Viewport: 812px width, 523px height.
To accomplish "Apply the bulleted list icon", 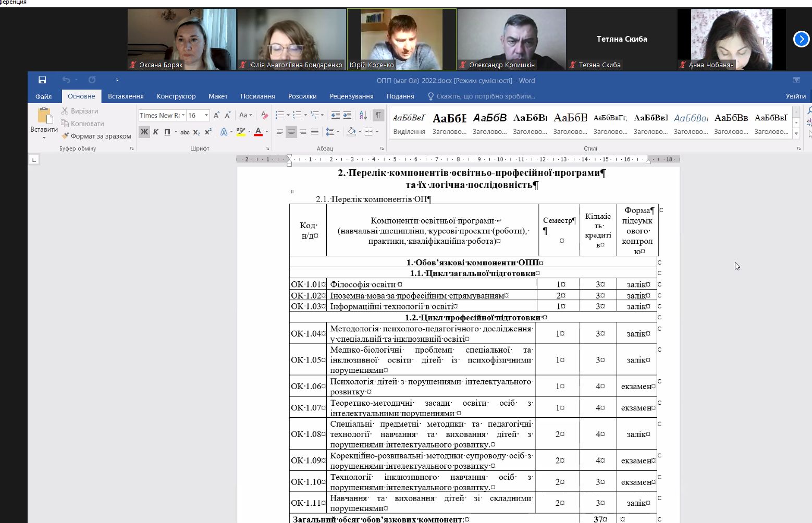I will [x=279, y=115].
